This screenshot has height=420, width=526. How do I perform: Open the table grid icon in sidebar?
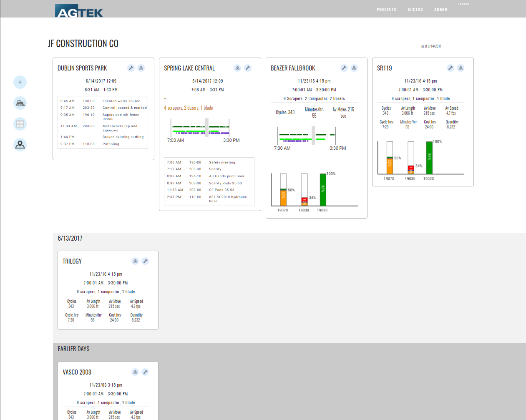click(20, 124)
